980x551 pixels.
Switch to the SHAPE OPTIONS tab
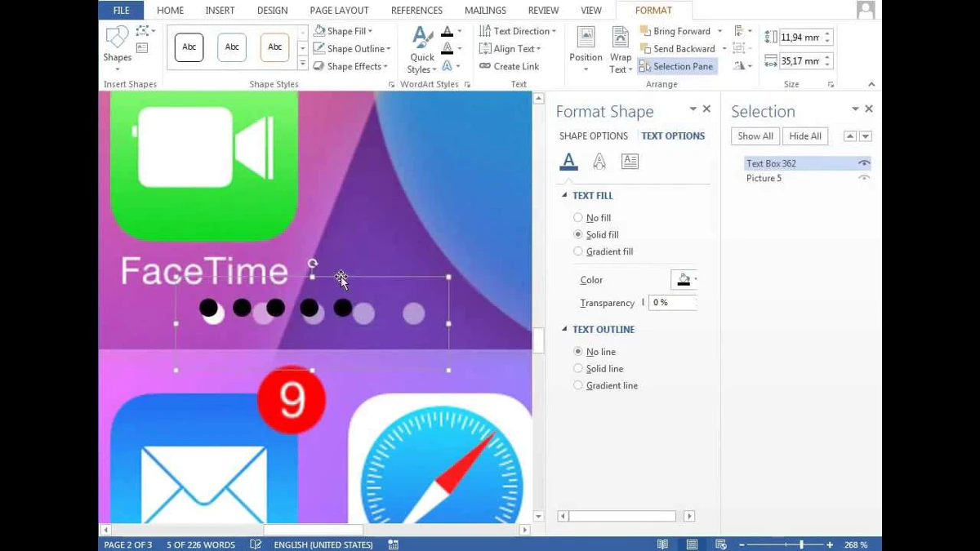pyautogui.click(x=594, y=136)
